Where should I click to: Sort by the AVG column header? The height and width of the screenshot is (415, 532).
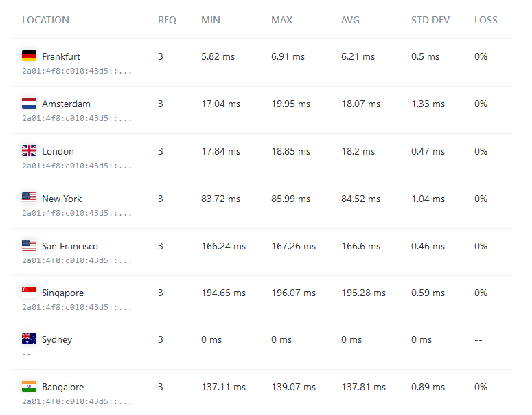click(x=350, y=20)
